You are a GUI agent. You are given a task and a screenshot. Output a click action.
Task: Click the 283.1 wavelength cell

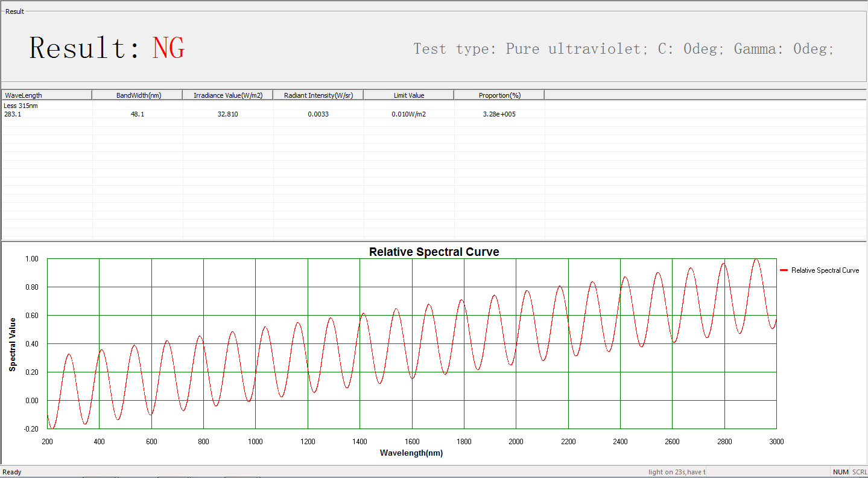[13, 114]
